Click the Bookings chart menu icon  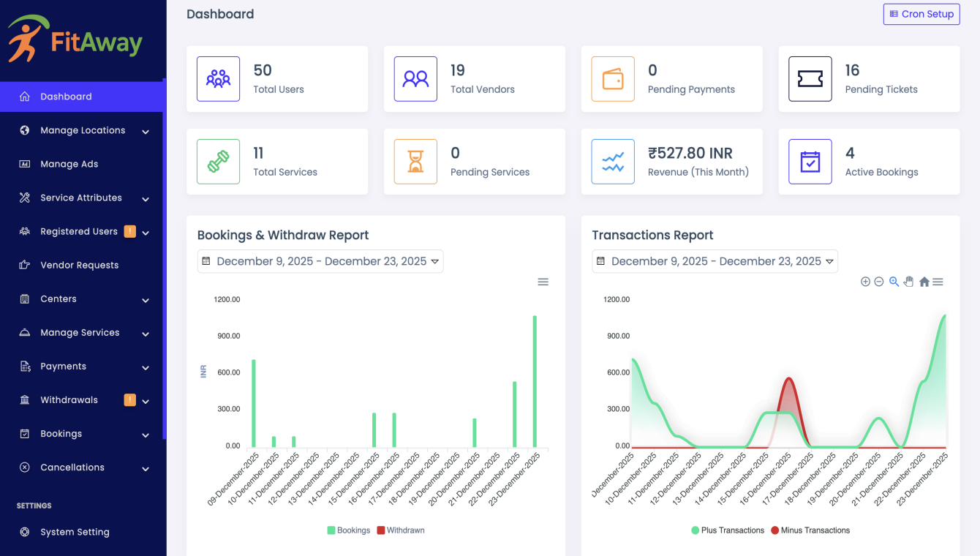click(x=543, y=282)
